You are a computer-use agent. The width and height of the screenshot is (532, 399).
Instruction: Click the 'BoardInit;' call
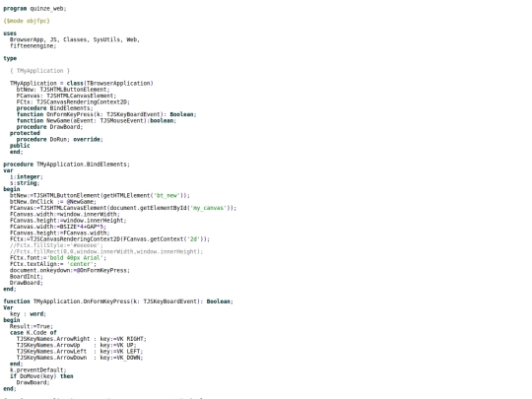pos(27,277)
